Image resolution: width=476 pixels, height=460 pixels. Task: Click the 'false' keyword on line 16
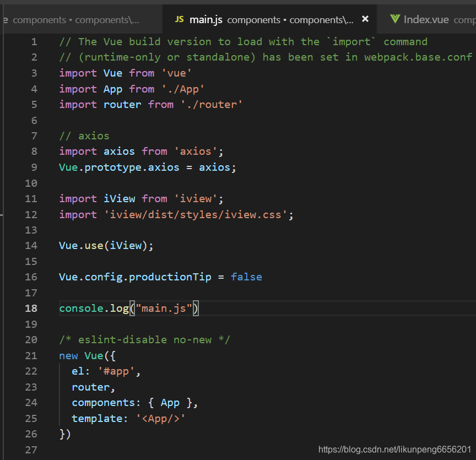tap(246, 277)
